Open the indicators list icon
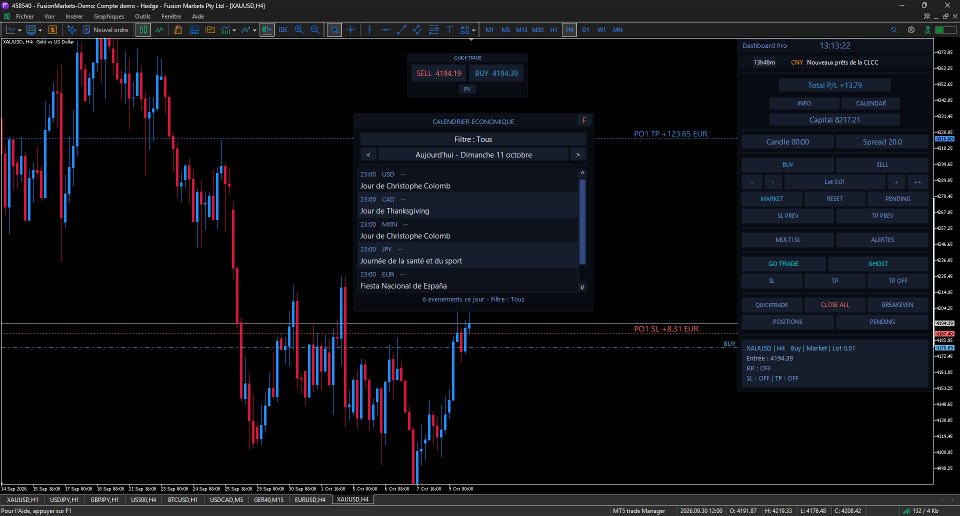This screenshot has width=960, height=516. [x=225, y=29]
